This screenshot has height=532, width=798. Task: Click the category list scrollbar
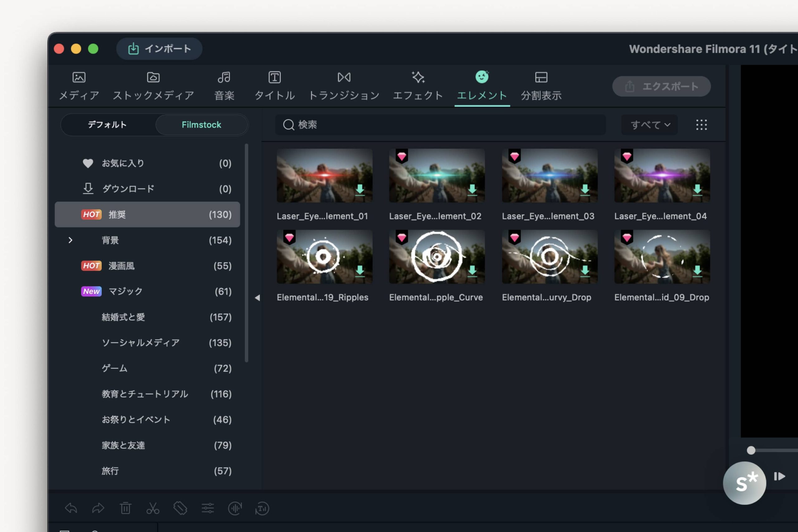[x=246, y=253]
